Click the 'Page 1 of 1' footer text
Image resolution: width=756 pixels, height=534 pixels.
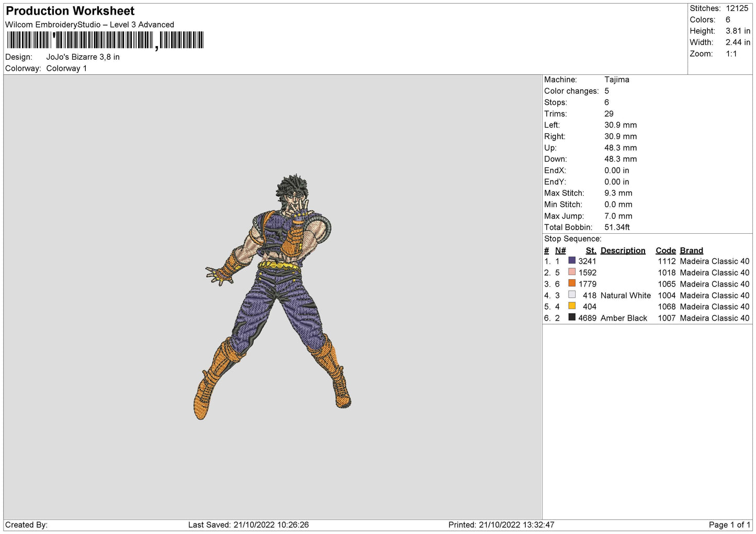tap(729, 525)
